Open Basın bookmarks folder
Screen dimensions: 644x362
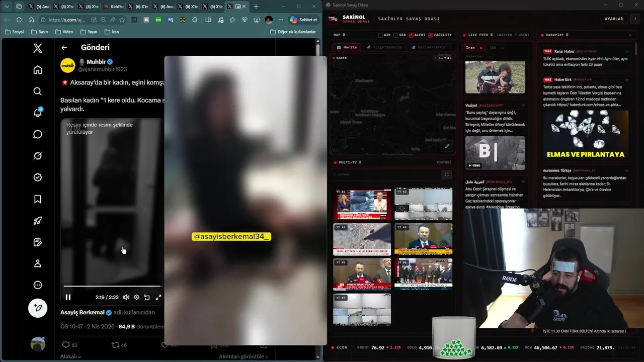[40, 32]
